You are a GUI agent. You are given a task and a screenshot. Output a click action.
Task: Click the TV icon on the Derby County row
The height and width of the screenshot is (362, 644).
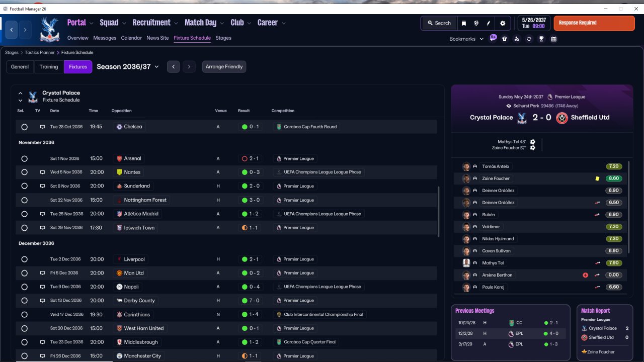point(43,301)
